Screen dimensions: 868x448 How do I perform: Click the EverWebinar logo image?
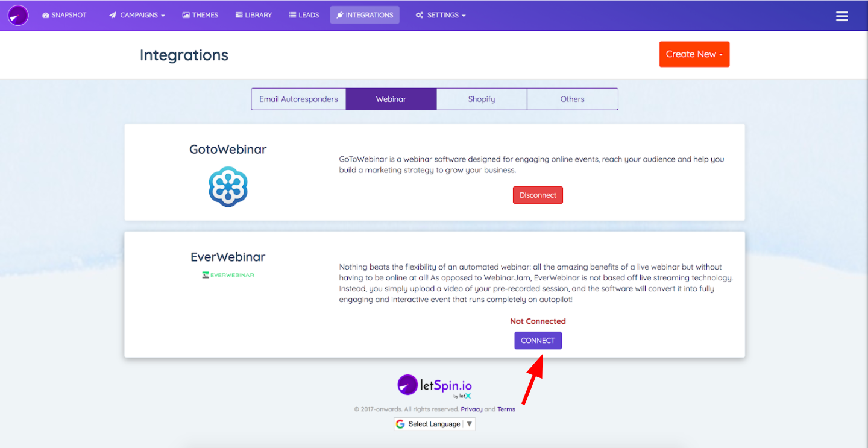[x=228, y=275]
